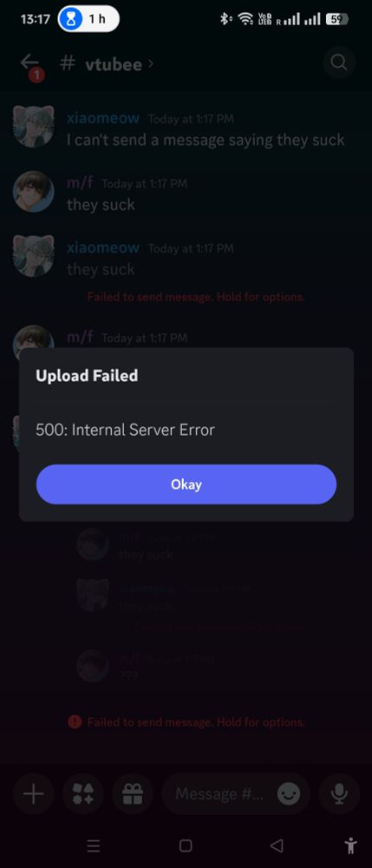Screen dimensions: 372x868
Task: Open the xiaomeow username on the first message
Action: tap(103, 118)
